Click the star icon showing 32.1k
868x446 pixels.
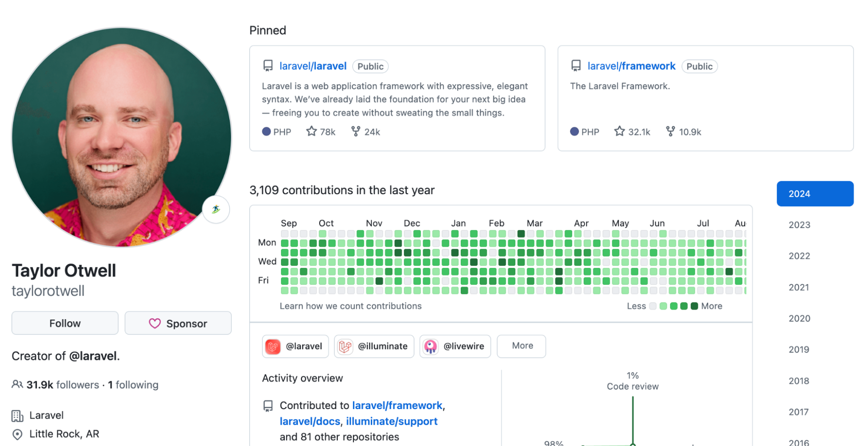[x=620, y=131]
